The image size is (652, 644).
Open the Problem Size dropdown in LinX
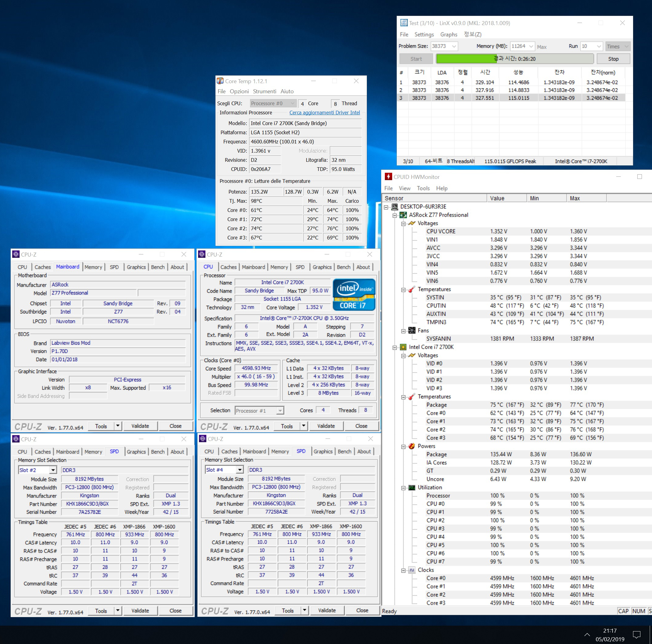pos(454,46)
